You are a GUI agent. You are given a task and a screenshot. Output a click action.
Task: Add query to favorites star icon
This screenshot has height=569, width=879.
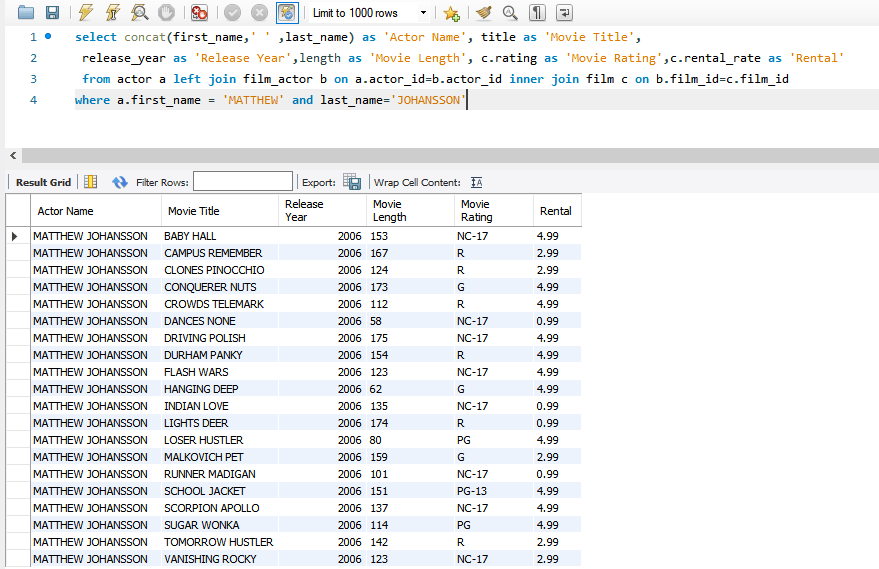[451, 13]
